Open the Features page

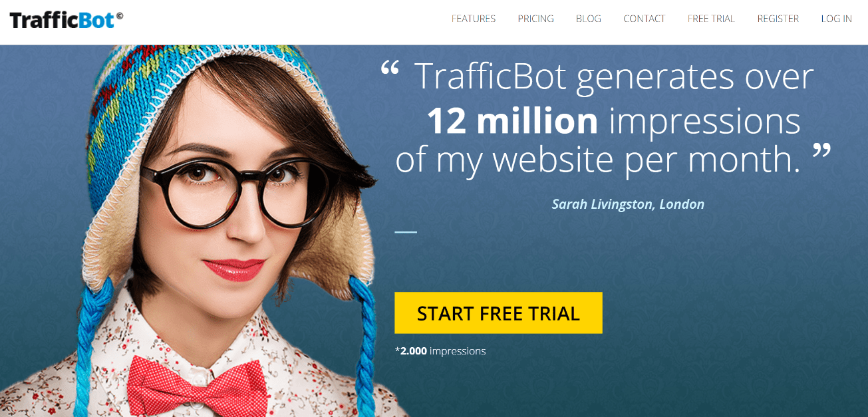pos(474,19)
